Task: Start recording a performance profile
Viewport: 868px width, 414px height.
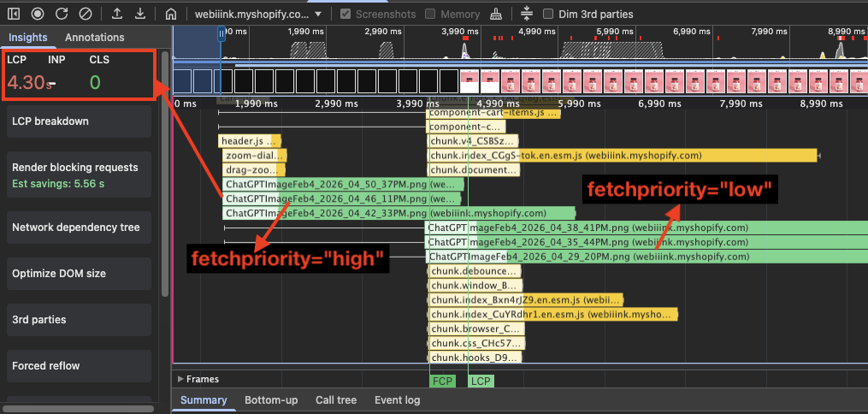Action: pos(38,15)
